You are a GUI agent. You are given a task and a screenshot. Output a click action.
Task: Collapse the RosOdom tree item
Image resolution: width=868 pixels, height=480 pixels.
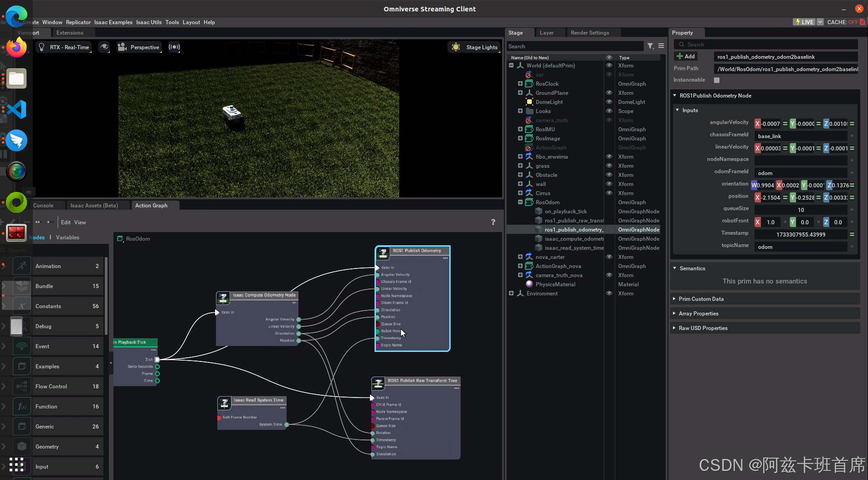(x=520, y=202)
